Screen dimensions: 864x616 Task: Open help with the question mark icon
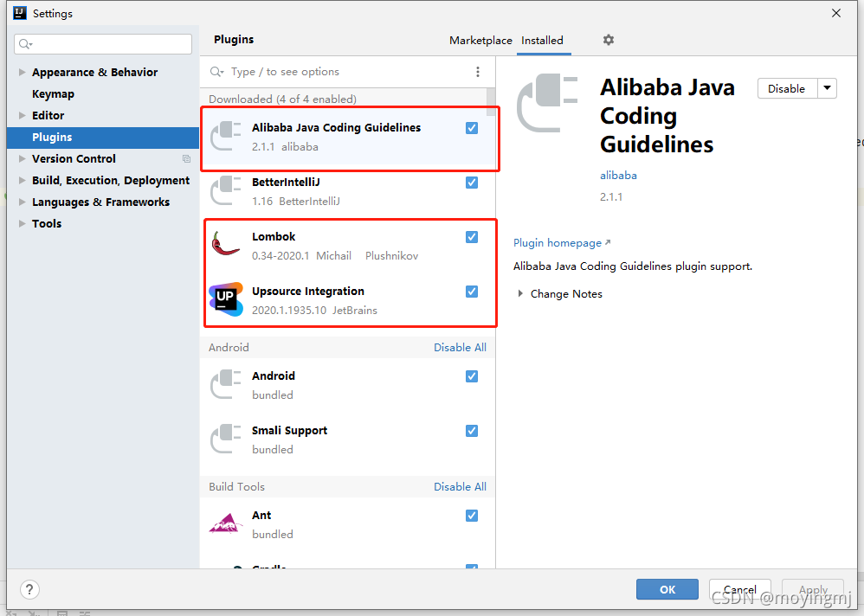tap(29, 589)
